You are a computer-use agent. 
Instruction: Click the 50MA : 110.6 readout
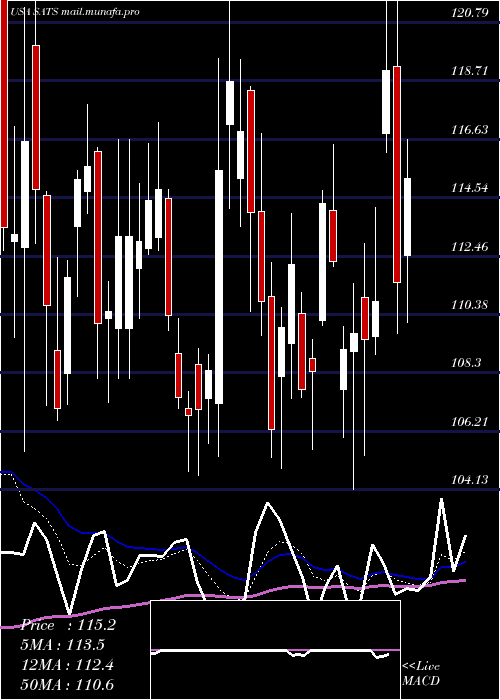(x=67, y=684)
